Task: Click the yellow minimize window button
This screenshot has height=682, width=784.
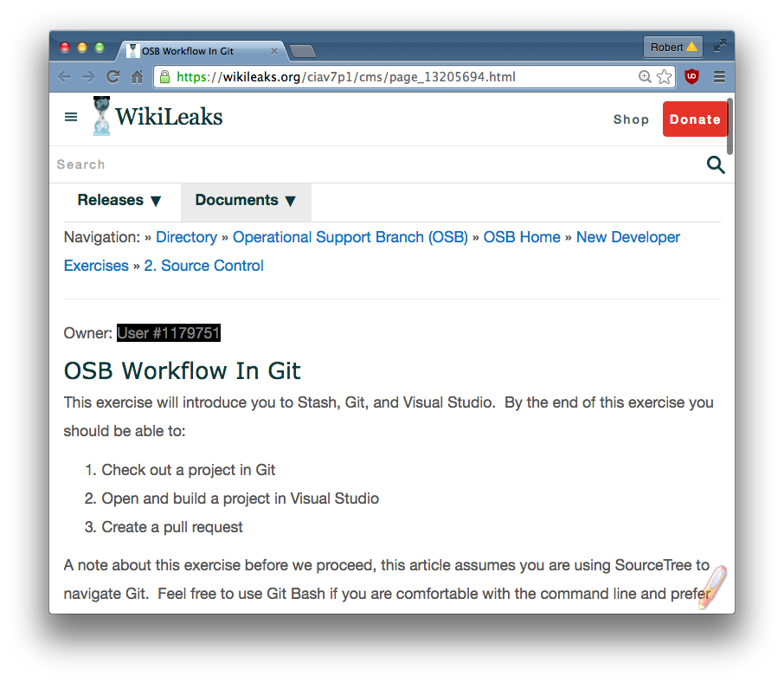Action: point(82,47)
